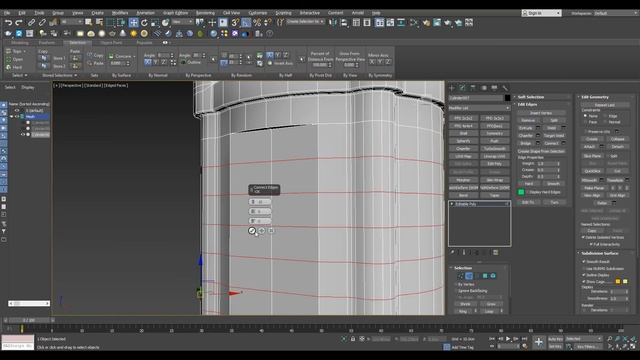Click the first yellow Show Cage swatch
The image size is (640, 360).
coord(618,282)
